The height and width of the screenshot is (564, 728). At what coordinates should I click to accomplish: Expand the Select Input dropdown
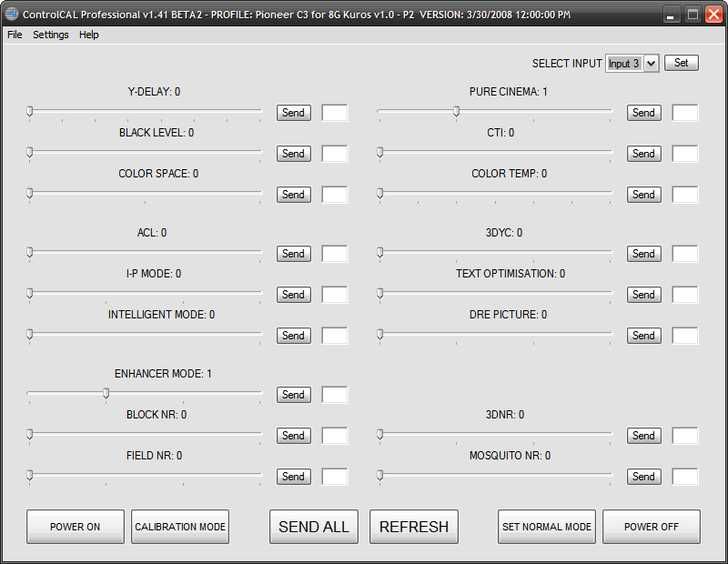click(652, 63)
